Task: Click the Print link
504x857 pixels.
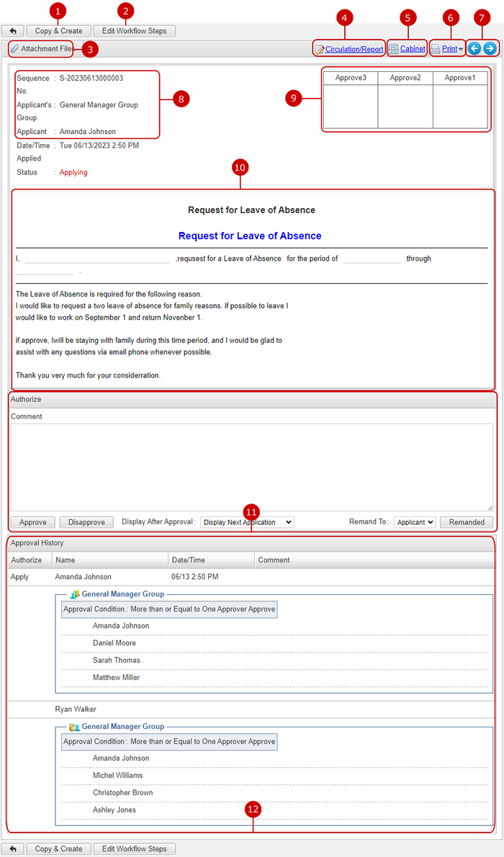Action: click(x=449, y=49)
